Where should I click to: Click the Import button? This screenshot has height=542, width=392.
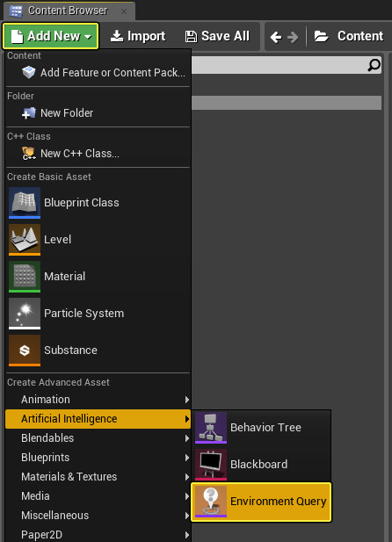coord(137,36)
